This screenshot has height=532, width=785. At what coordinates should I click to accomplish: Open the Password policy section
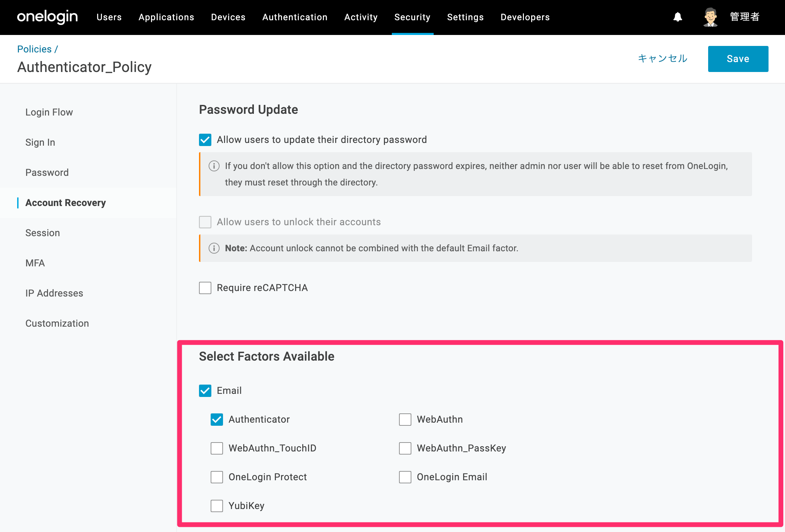click(47, 173)
